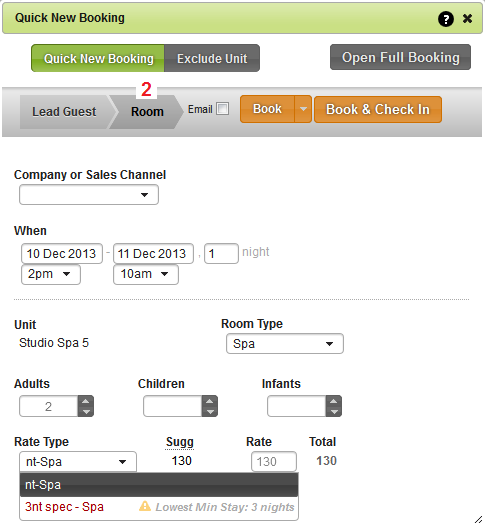Click the Book & Check In button
Image resolution: width=485 pixels, height=523 pixels.
378,109
